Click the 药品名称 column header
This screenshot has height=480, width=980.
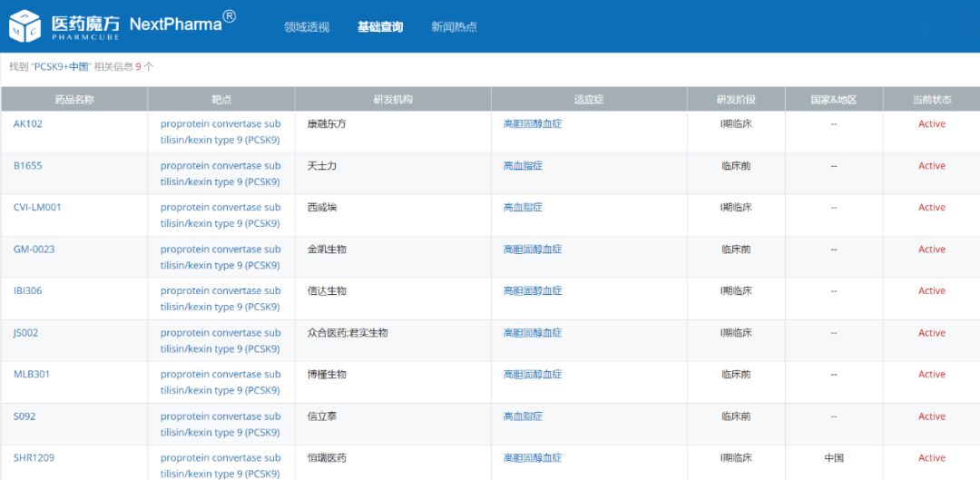pos(74,100)
